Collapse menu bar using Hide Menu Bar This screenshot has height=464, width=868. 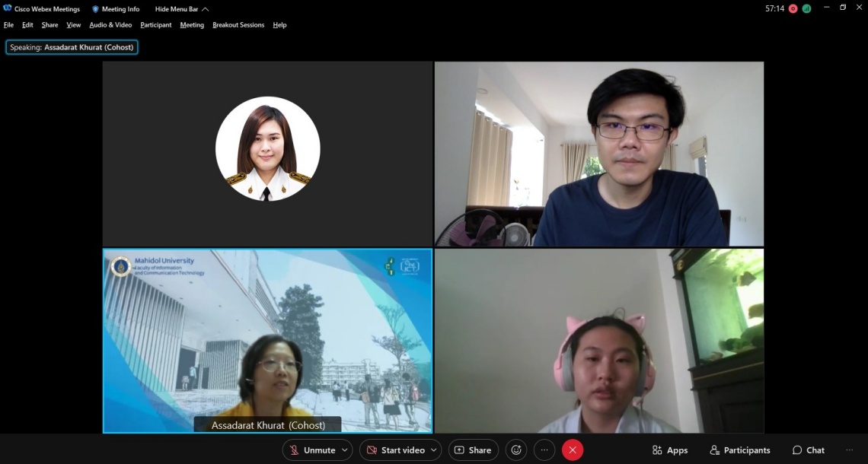pyautogui.click(x=181, y=9)
